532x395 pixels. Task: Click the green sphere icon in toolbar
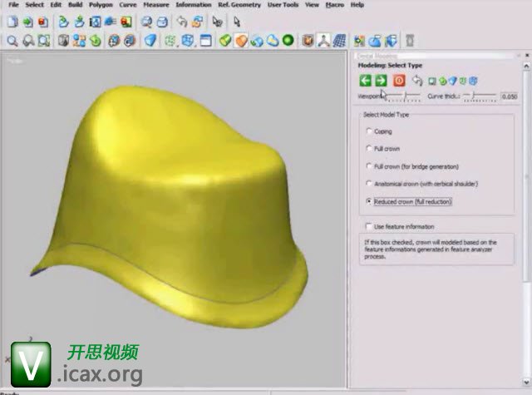pos(288,40)
